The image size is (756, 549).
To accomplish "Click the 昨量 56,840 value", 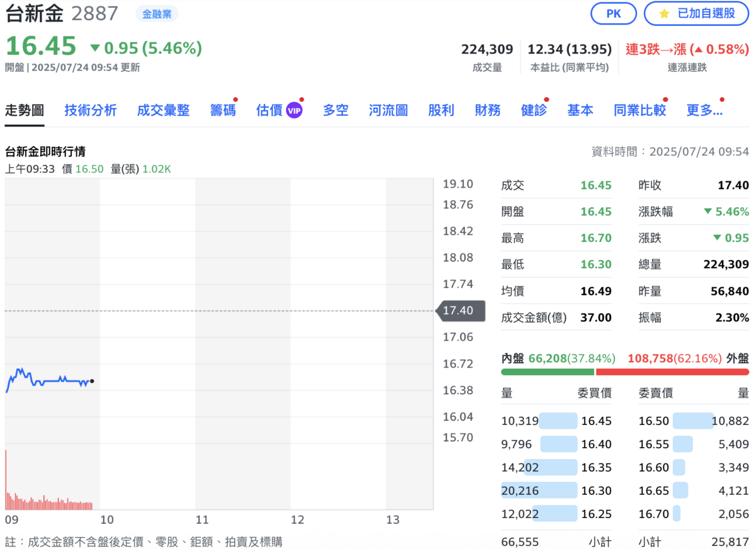I will click(729, 291).
